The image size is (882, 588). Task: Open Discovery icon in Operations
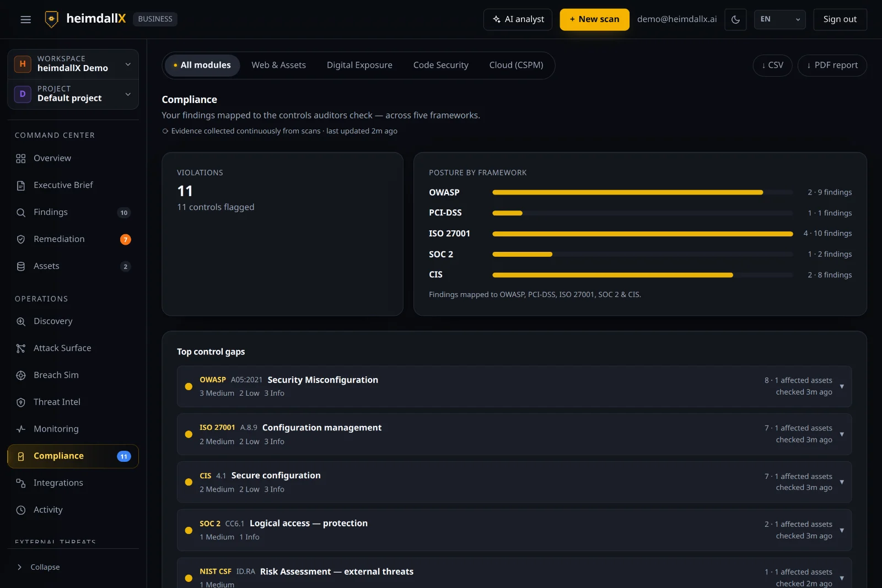coord(21,322)
